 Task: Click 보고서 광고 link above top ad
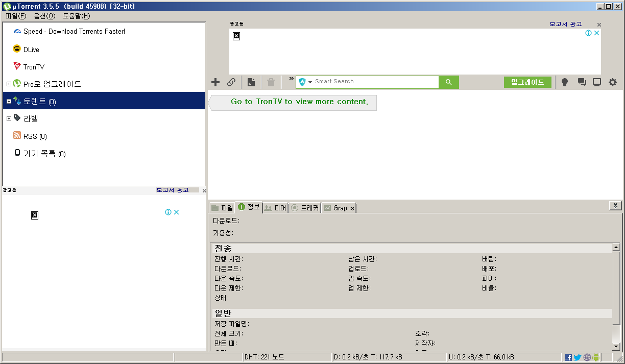[565, 24]
